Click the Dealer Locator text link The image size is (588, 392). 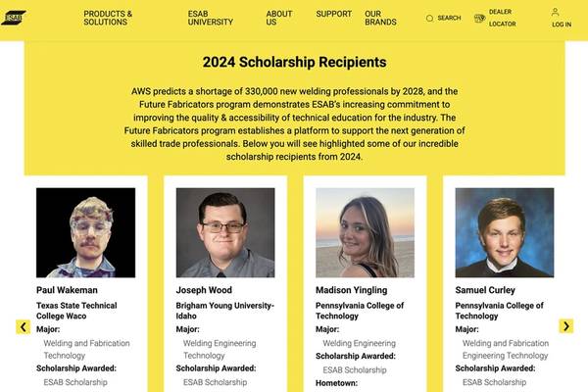pyautogui.click(x=502, y=18)
